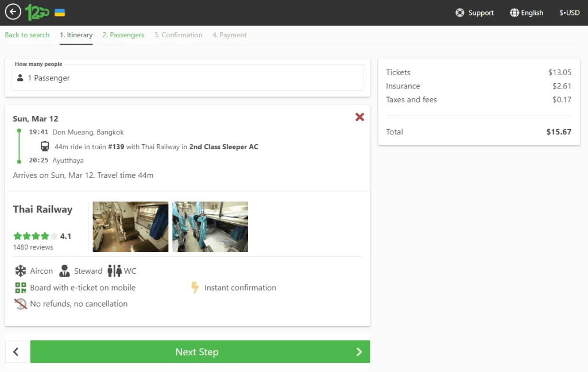Open the Support link in header
This screenshot has width=588, height=372.
pyautogui.click(x=475, y=13)
